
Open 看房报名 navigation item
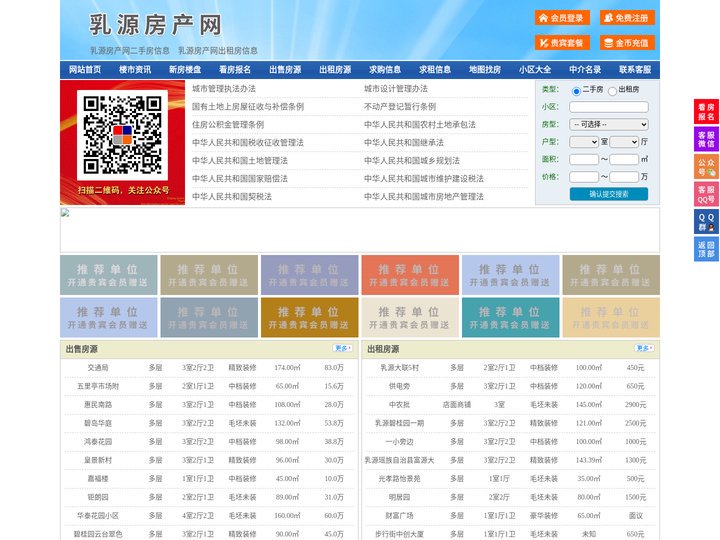coord(235,70)
